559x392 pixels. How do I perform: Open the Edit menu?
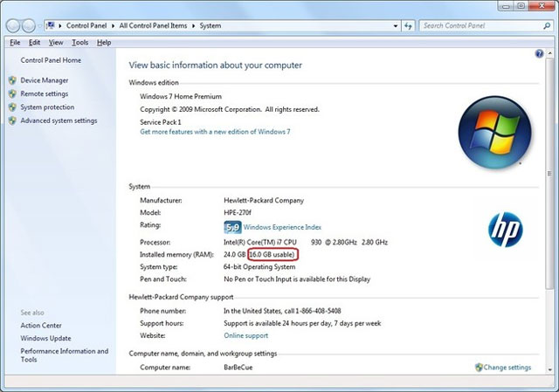(x=34, y=43)
